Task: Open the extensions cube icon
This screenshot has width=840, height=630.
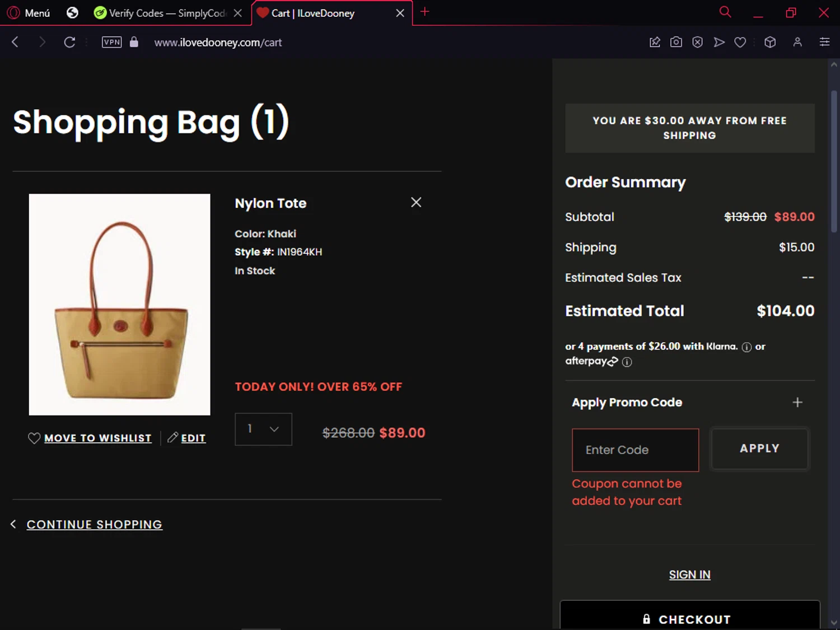Action: [x=770, y=42]
